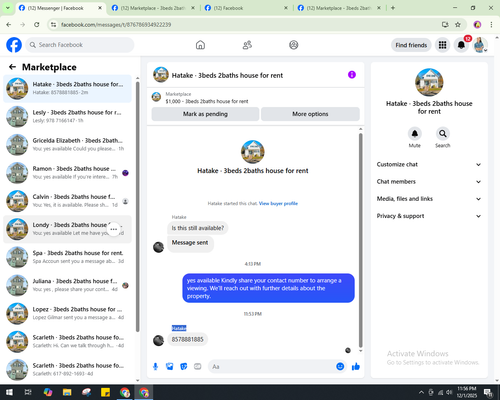Image resolution: width=500 pixels, height=400 pixels.
Task: Open the Lopez conversation
Action: pyautogui.click(x=68, y=313)
